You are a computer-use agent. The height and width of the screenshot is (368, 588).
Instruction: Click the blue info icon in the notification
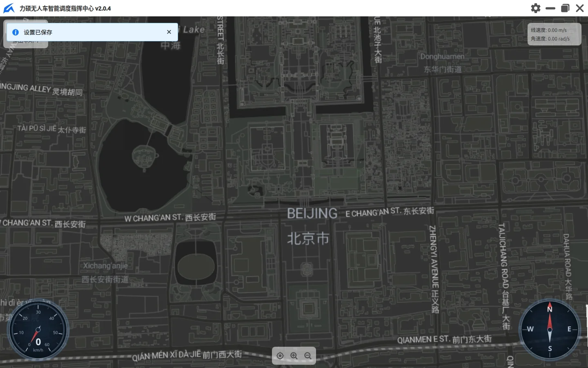coord(16,32)
